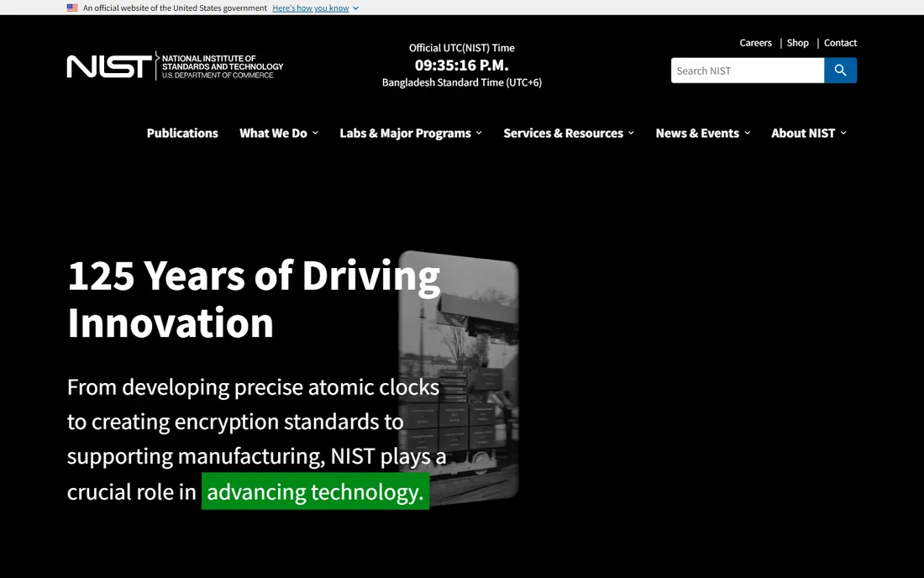This screenshot has height=578, width=924.
Task: Click the "125 Years of Driving Innovation" heading
Action: point(254,299)
